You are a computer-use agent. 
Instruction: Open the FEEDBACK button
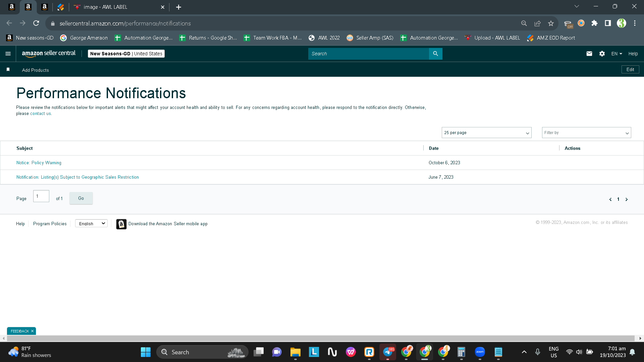point(20,331)
